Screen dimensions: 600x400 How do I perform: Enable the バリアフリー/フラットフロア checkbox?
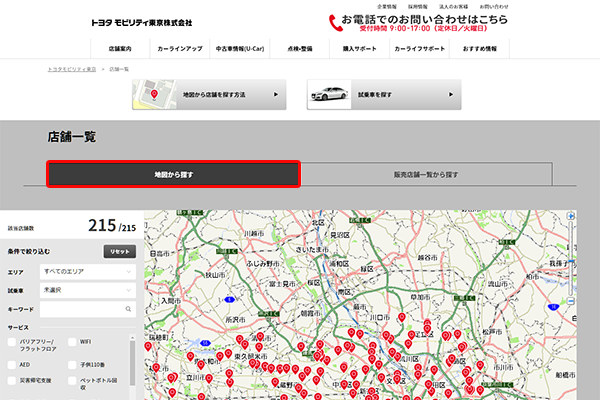tap(11, 342)
